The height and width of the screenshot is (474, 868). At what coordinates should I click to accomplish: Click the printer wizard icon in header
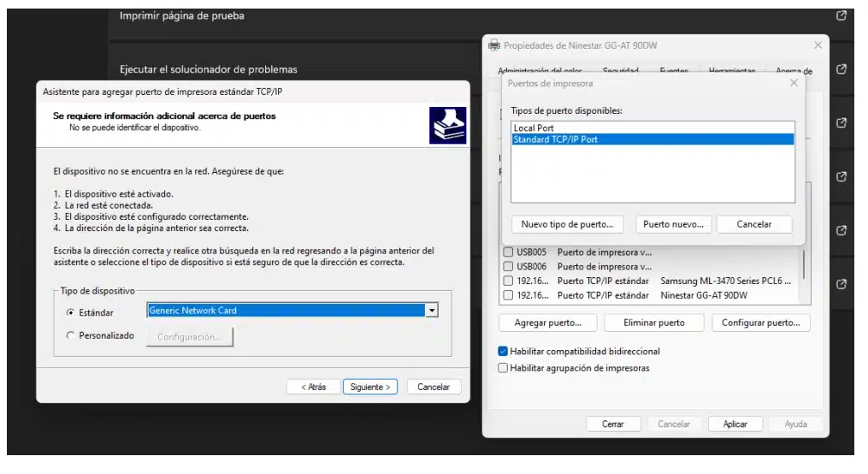coord(447,125)
